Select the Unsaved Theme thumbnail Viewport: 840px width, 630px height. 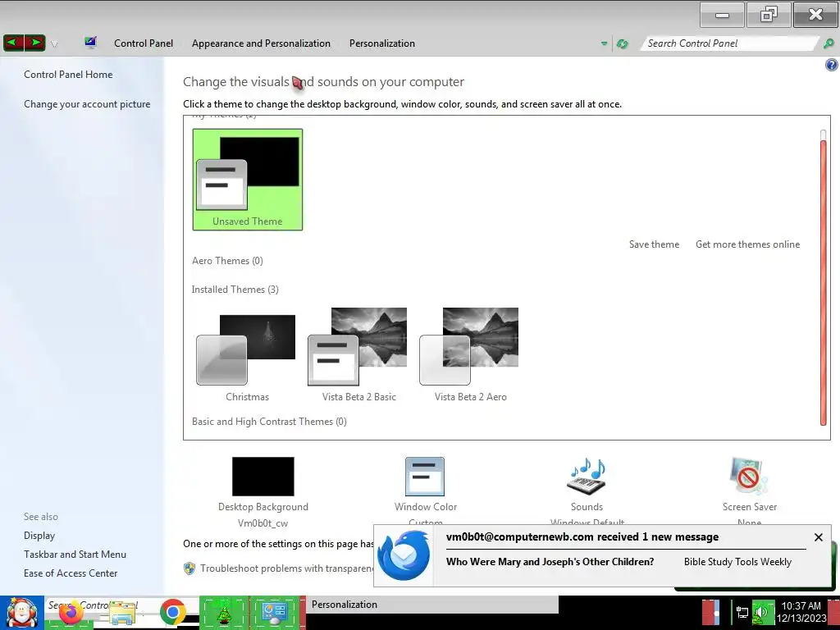pyautogui.click(x=248, y=180)
